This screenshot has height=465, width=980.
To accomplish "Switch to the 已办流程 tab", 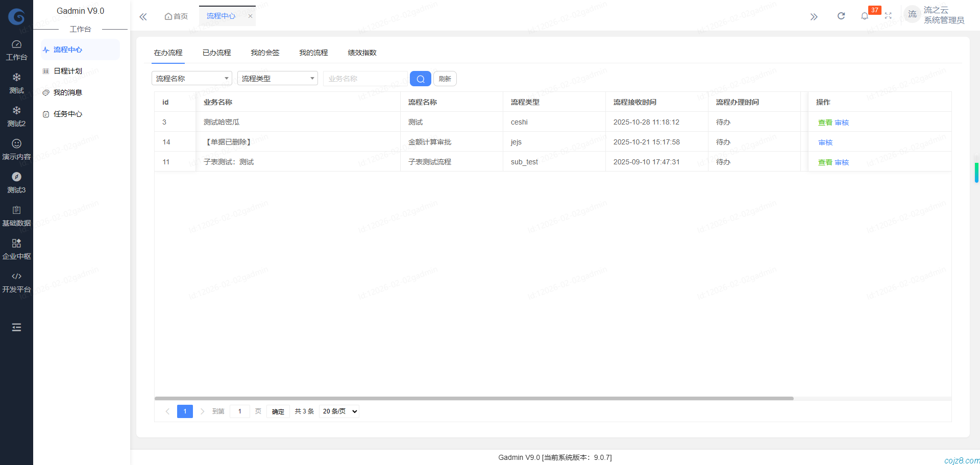I will click(x=216, y=53).
